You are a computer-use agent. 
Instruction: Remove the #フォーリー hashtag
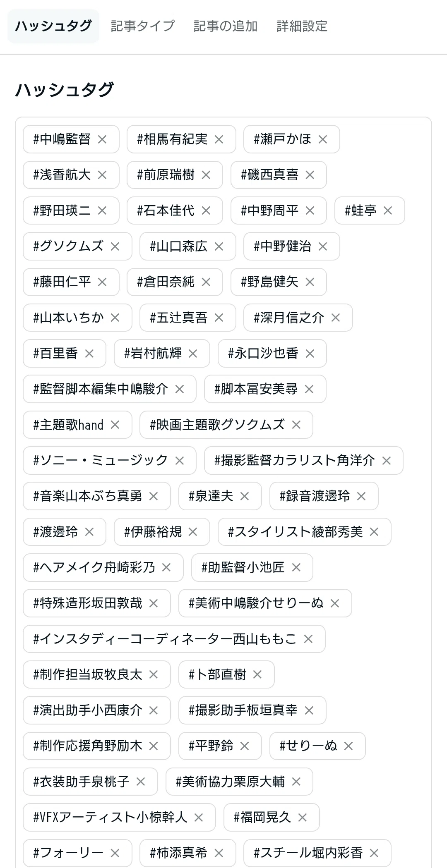[x=115, y=853]
